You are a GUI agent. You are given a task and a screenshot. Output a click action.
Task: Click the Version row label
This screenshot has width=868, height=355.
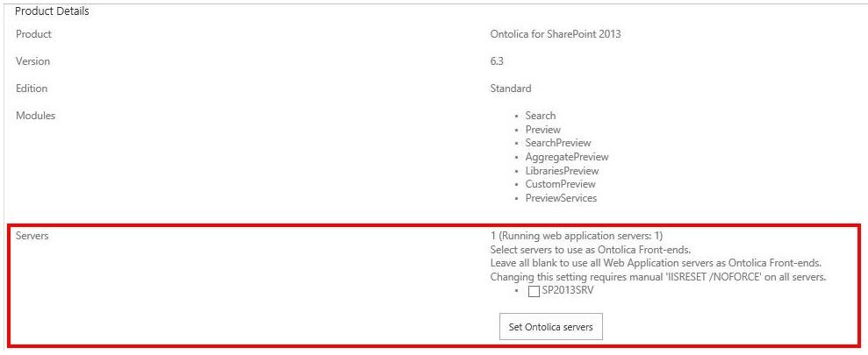coord(32,61)
